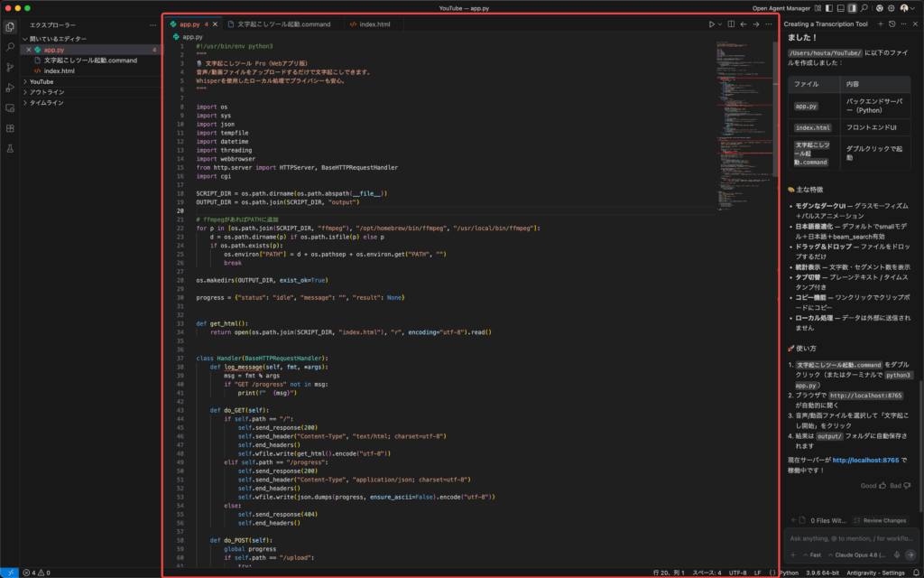Image resolution: width=924 pixels, height=578 pixels.
Task: Open the Run and Debug view
Action: point(10,87)
